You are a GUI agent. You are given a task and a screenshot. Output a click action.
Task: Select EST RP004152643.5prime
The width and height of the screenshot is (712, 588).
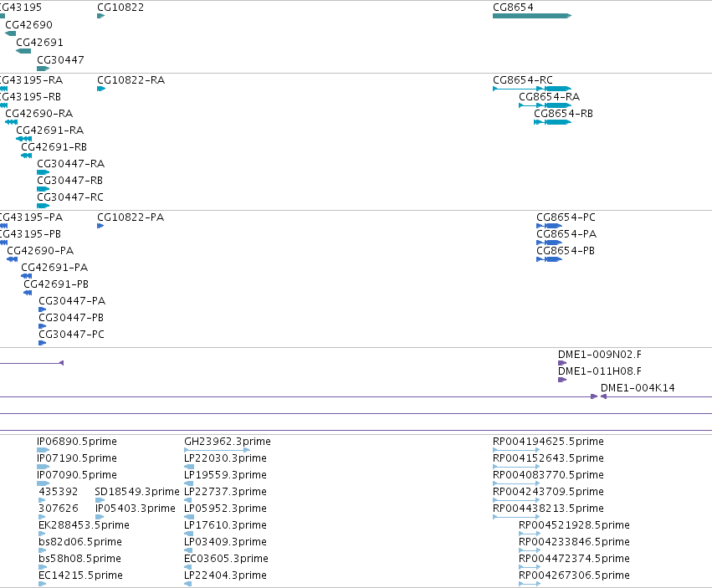point(516,467)
